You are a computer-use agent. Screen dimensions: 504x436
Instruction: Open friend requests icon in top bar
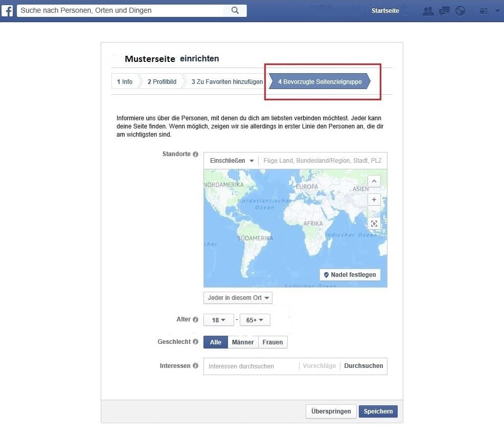(x=428, y=11)
